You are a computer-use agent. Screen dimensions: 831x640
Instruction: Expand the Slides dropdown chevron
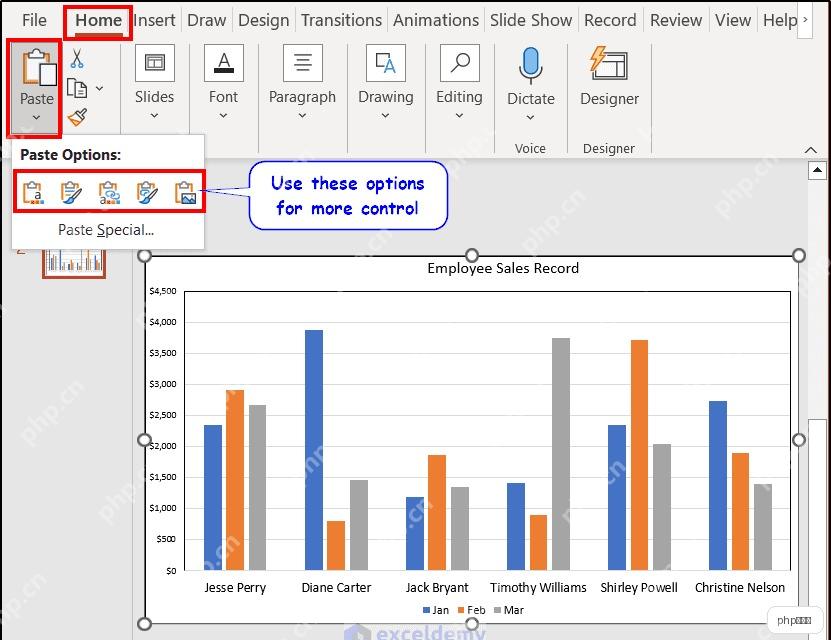click(x=154, y=115)
